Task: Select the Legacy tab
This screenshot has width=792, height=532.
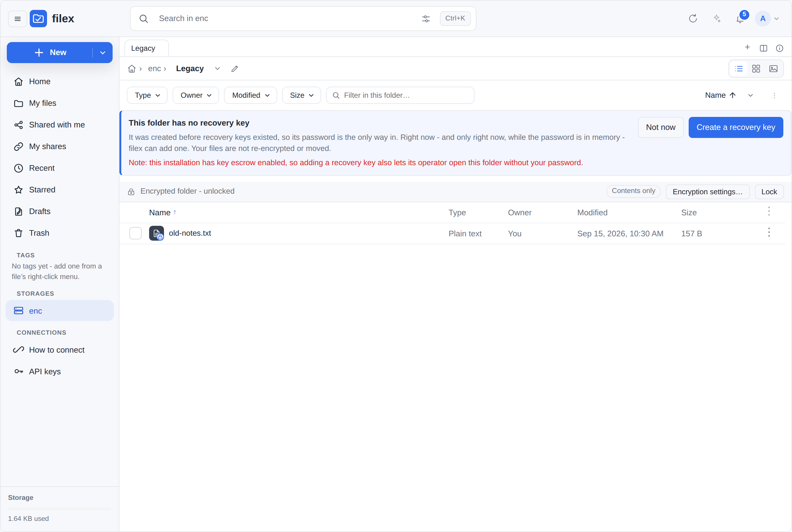Action: point(147,49)
